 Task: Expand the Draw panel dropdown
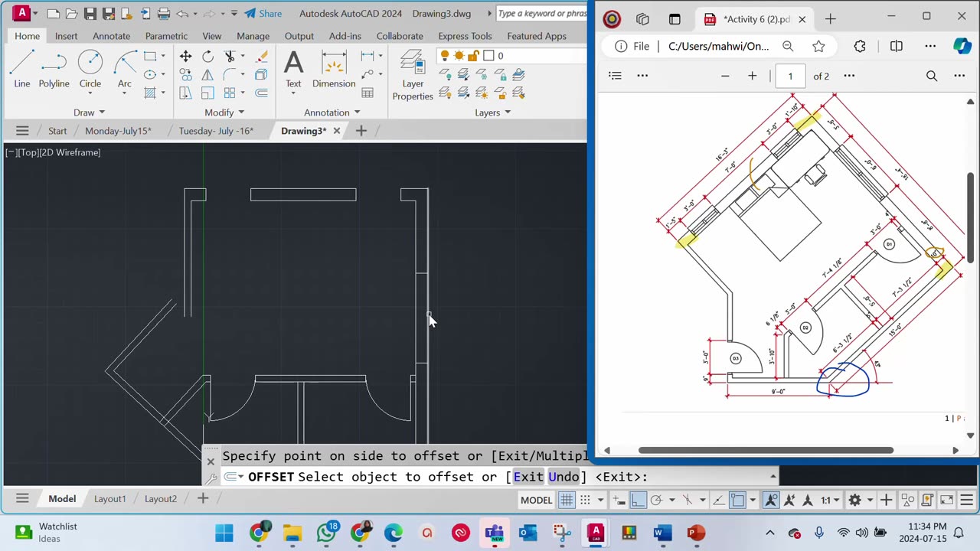point(90,112)
